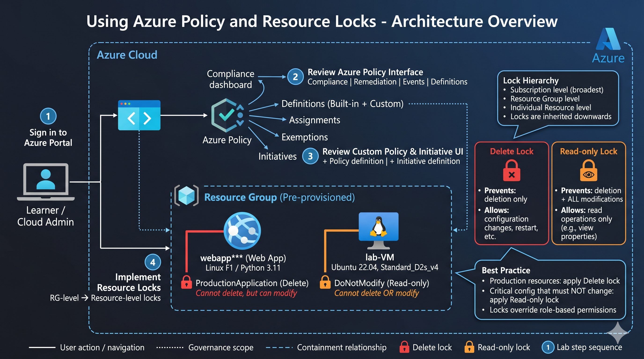Click 'RG-level → Resource-level locks' text
This screenshot has width=644, height=359.
(x=105, y=298)
